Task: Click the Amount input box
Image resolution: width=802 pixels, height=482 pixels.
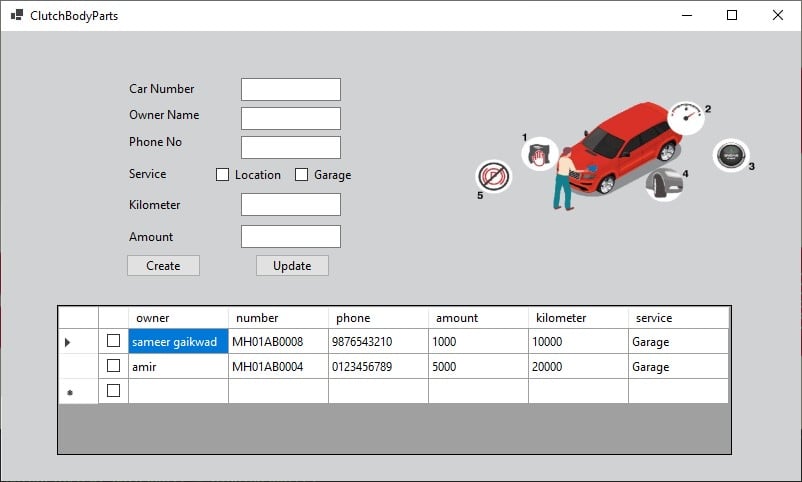Action: point(291,237)
